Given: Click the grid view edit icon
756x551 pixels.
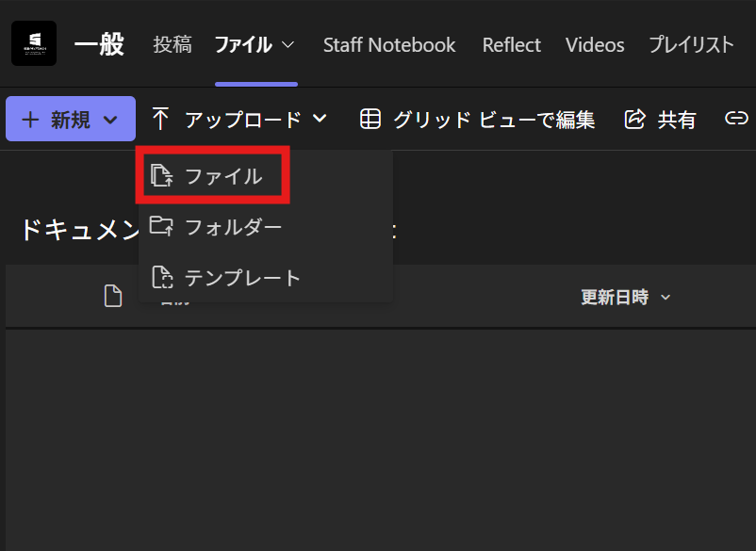Looking at the screenshot, I should (370, 119).
